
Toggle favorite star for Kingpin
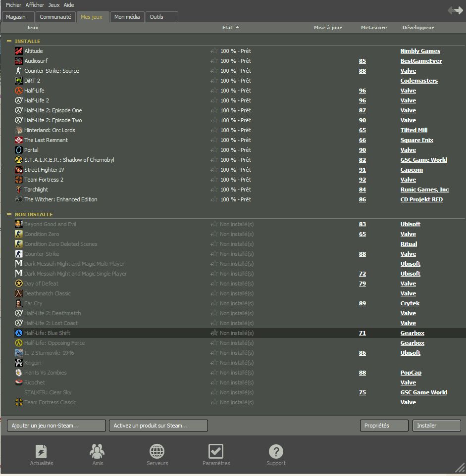[214, 363]
